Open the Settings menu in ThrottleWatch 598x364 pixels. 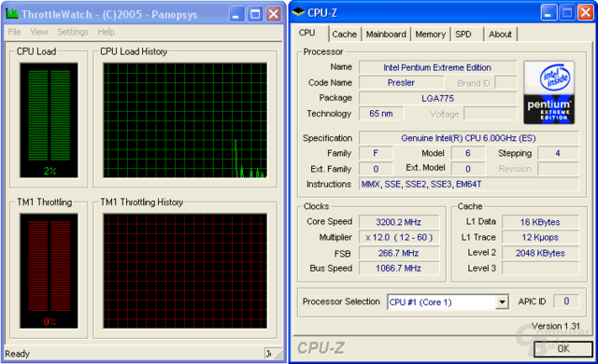73,32
